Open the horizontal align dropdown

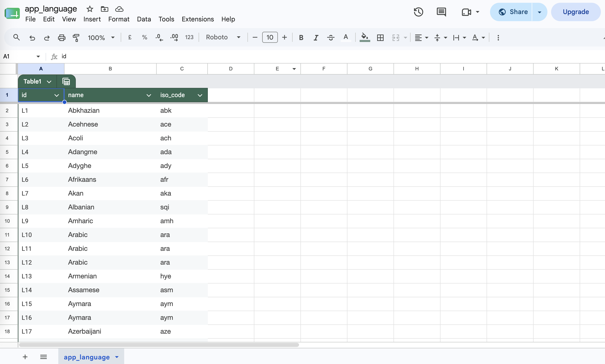click(x=421, y=38)
